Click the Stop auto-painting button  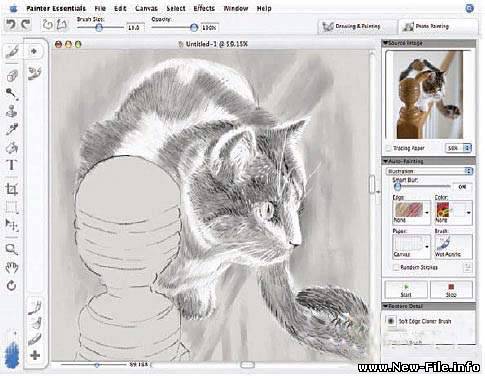[451, 290]
